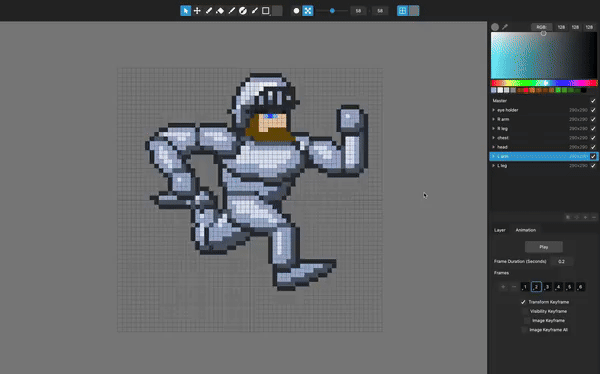Remove layer with minus icon
This screenshot has height=374, width=600.
tap(594, 217)
